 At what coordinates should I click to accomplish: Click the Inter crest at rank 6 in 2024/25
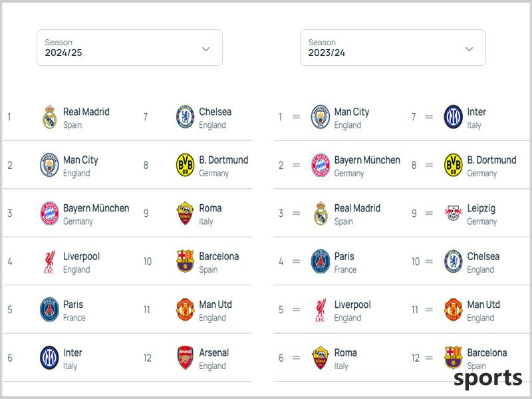point(49,358)
